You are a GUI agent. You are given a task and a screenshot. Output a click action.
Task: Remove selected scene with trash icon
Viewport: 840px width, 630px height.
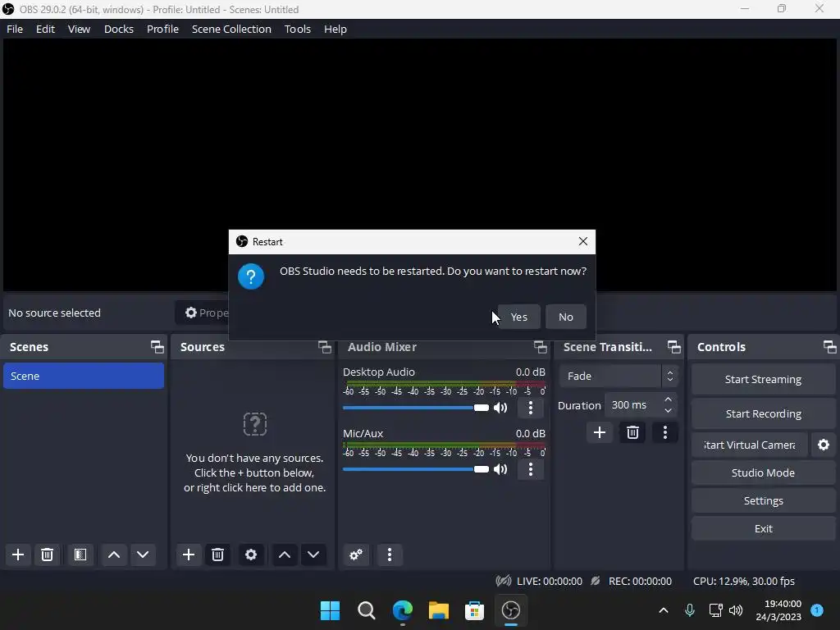click(x=47, y=555)
